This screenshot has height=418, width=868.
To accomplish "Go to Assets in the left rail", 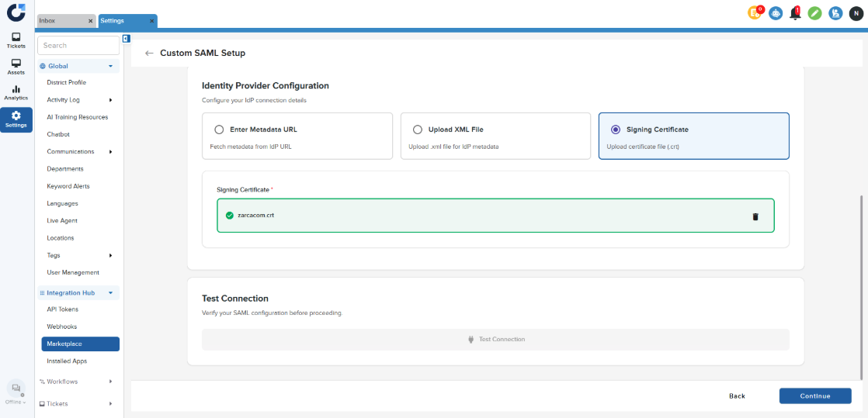I will tap(16, 67).
